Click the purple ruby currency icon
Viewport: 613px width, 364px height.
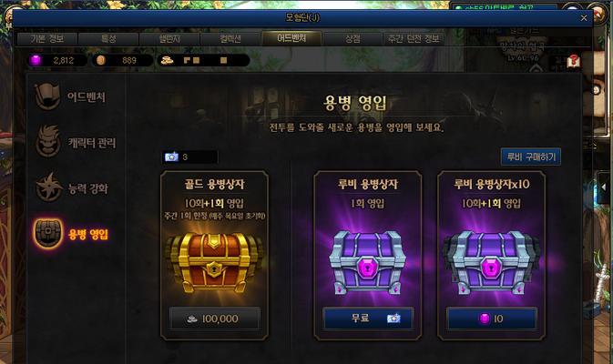(x=36, y=60)
